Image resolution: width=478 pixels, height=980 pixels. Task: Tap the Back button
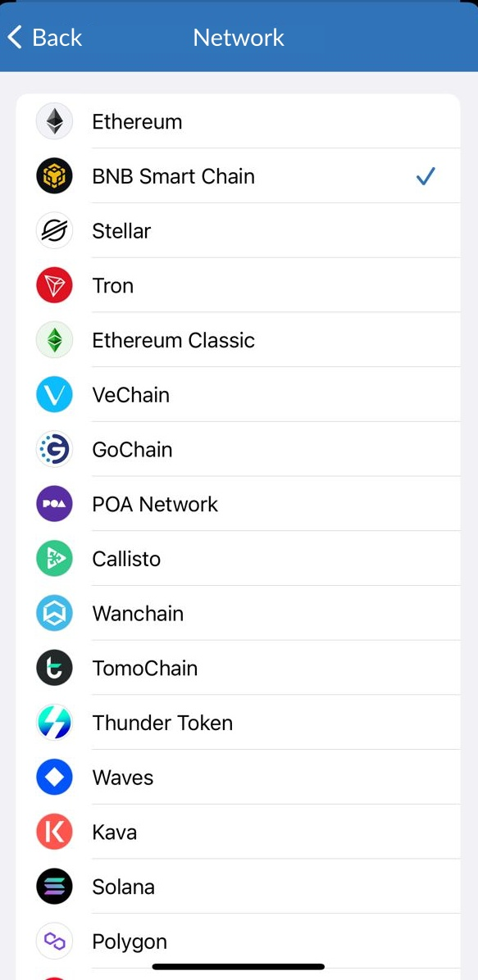point(44,37)
